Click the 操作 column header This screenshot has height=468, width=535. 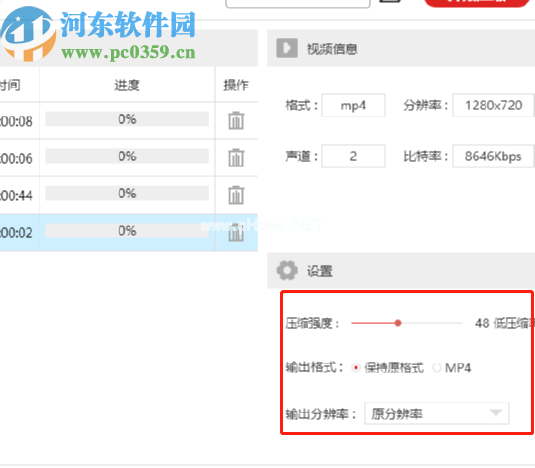[x=236, y=85]
